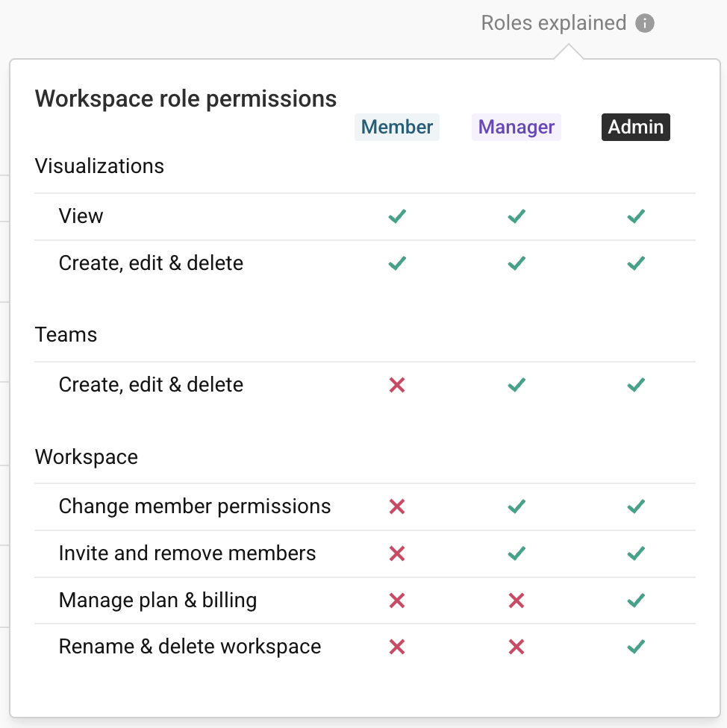This screenshot has height=728, width=727.
Task: Click Member red cross for Teams Create, edit & delete
Action: point(397,385)
